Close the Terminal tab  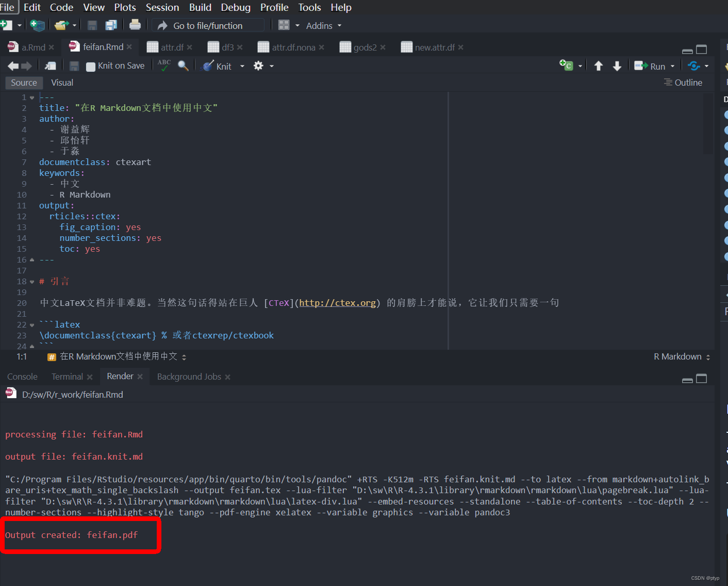tap(90, 377)
